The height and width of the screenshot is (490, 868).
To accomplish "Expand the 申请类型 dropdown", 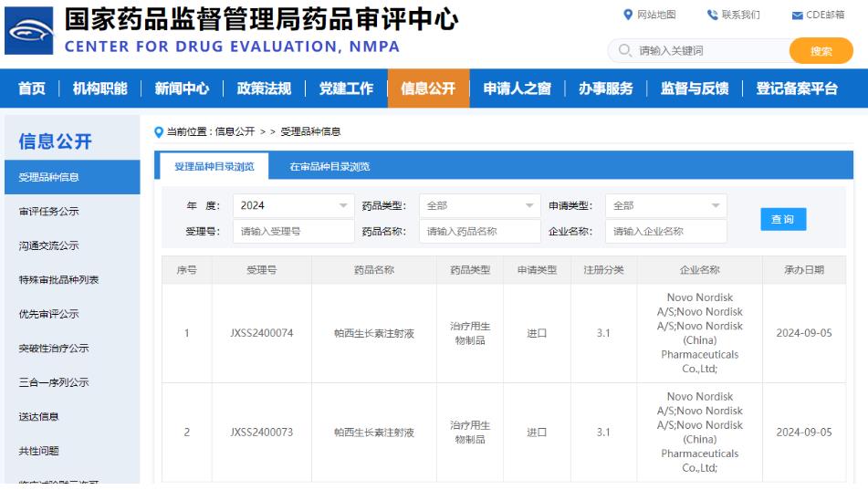I will click(665, 206).
